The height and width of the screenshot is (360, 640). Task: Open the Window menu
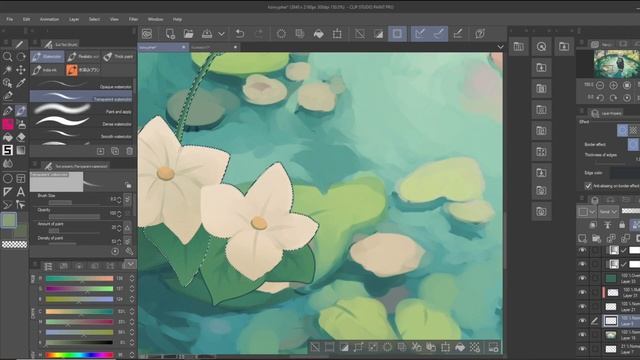click(x=156, y=19)
